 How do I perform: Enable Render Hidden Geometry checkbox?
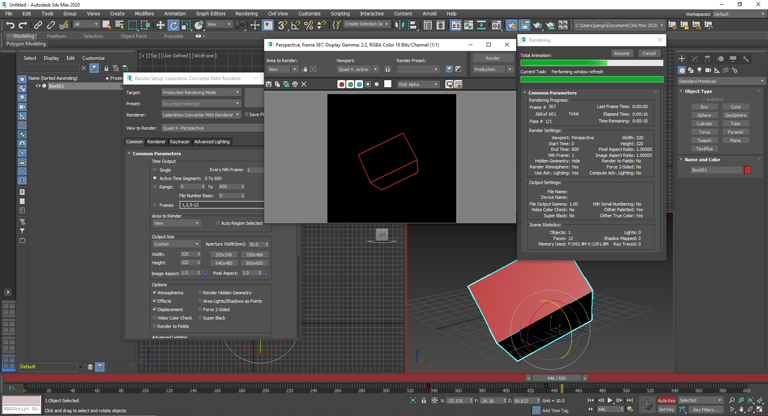pos(201,293)
